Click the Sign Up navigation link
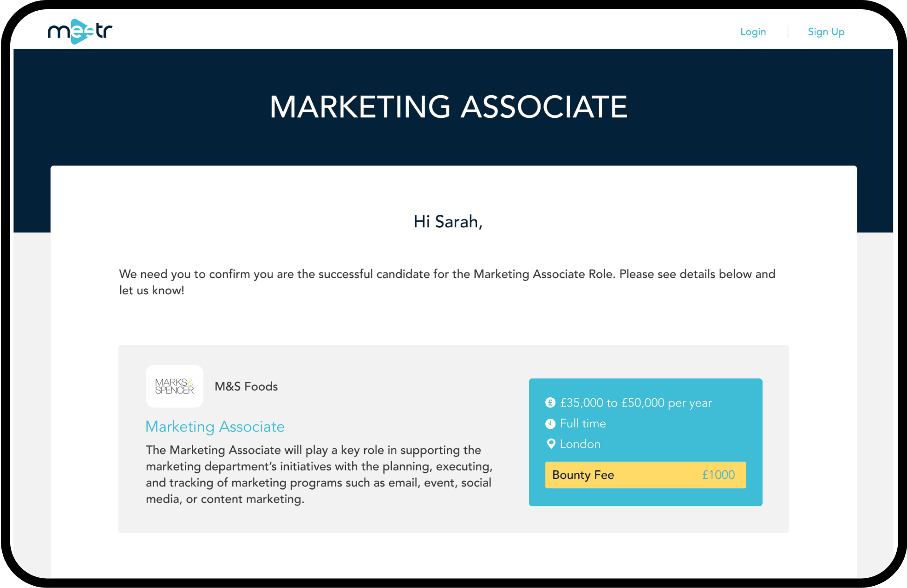The width and height of the screenshot is (907, 588). tap(825, 31)
